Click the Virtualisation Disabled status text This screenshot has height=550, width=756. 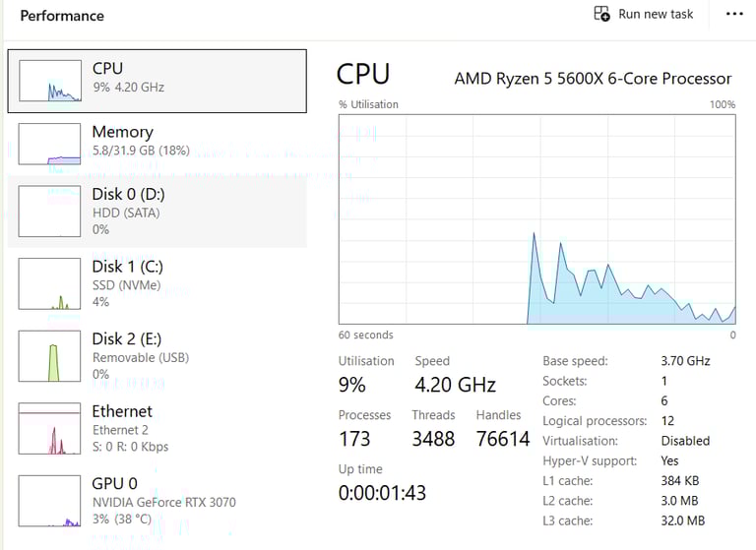pyautogui.click(x=685, y=441)
